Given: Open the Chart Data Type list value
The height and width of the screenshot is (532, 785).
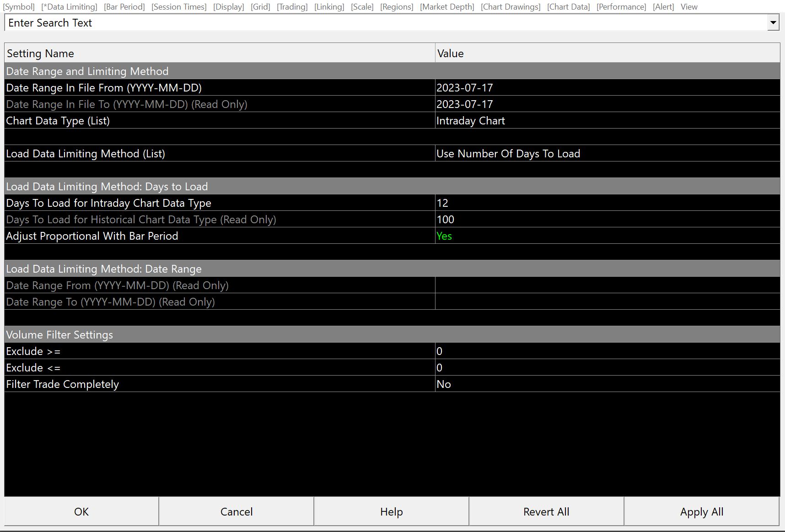Looking at the screenshot, I should pos(608,120).
